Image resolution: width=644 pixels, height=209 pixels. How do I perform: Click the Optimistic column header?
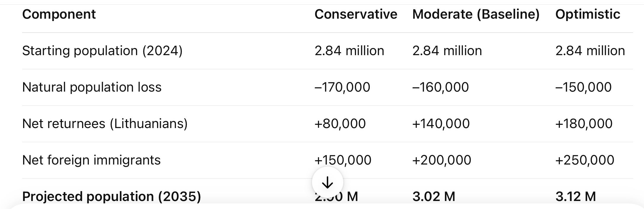(588, 14)
